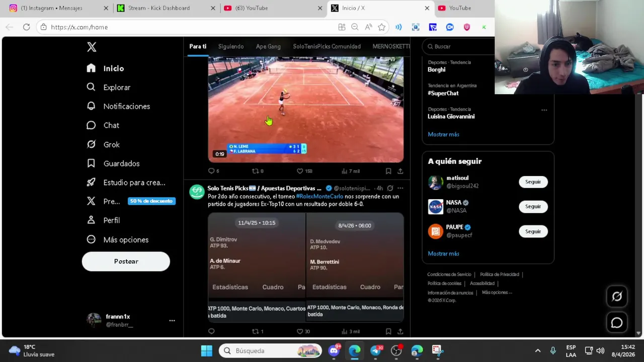644x362 pixels.
Task: Click the Buscar search field
Action: 459,46
